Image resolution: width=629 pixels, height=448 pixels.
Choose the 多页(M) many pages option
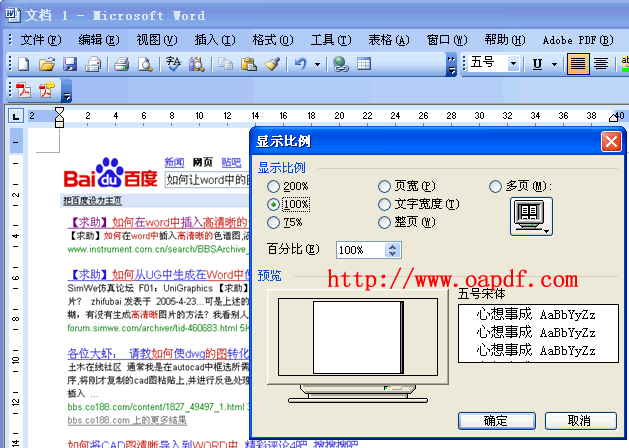point(495,186)
